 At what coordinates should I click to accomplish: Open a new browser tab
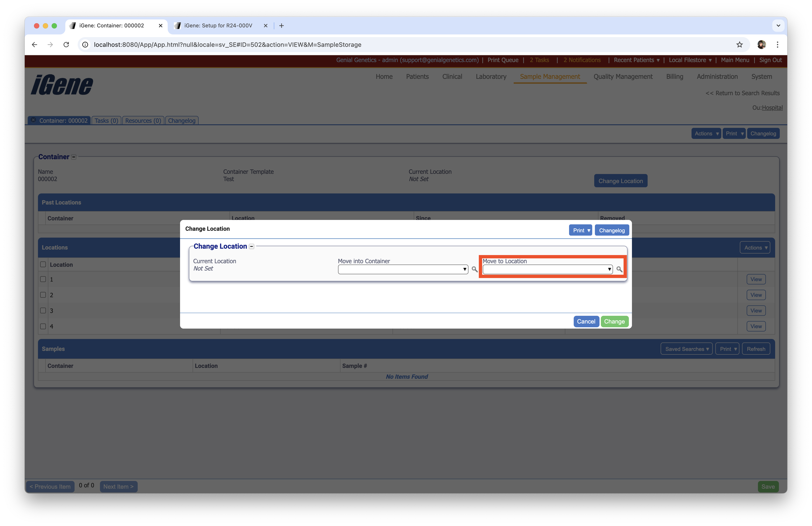point(282,26)
